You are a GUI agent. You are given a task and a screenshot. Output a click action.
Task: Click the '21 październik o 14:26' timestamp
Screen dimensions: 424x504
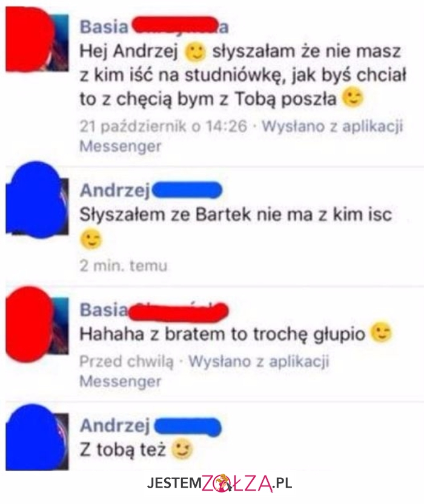pos(164,126)
